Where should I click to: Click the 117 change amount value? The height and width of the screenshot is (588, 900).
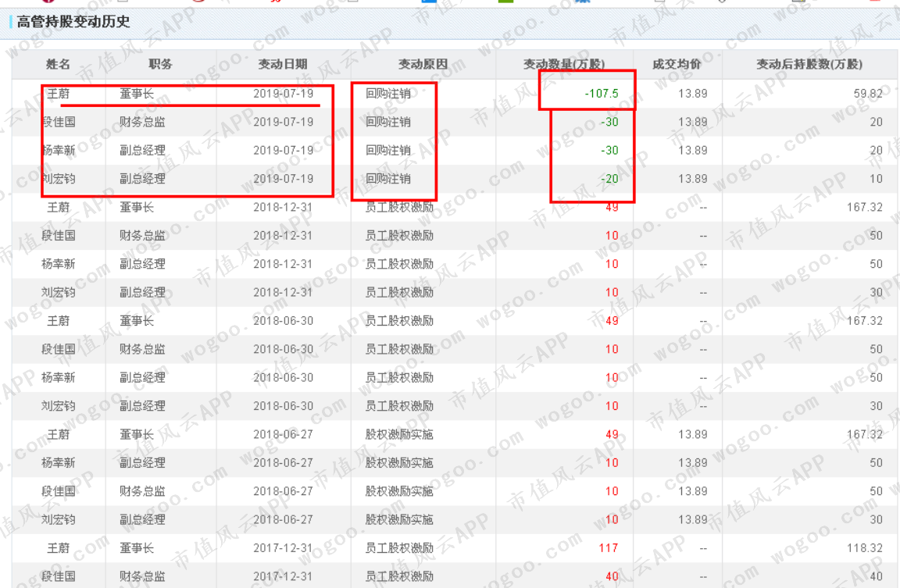coord(609,548)
